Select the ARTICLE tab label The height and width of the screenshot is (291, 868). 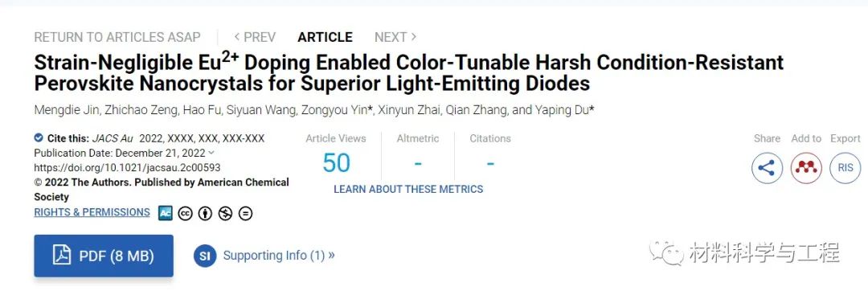point(325,37)
